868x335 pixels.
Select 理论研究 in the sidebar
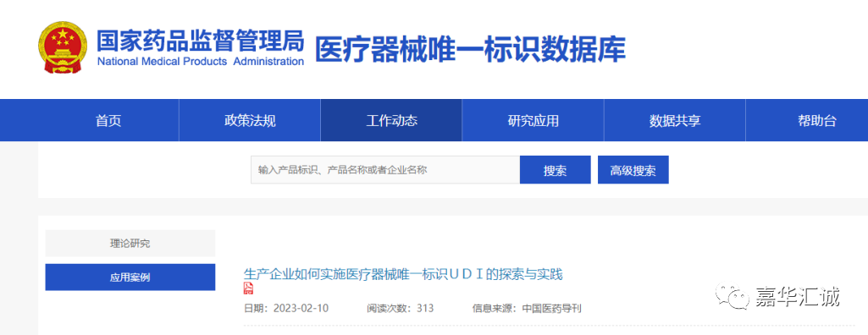click(130, 244)
